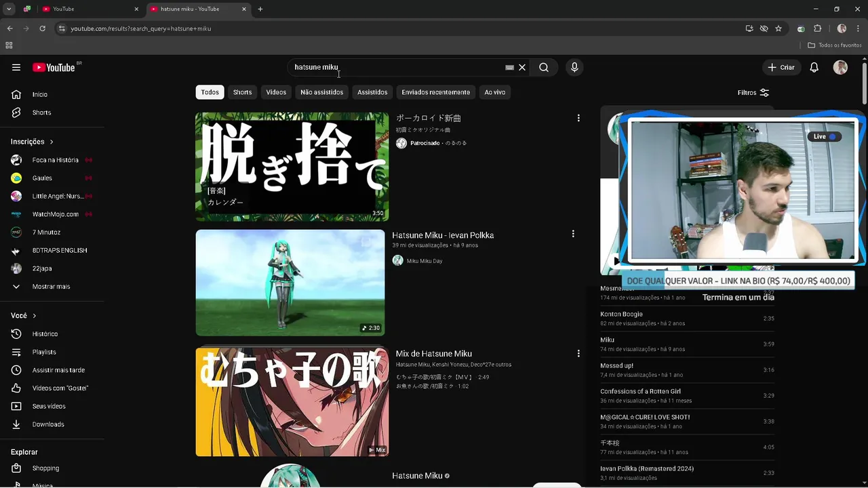The width and height of the screenshot is (868, 488).
Task: Play Ievan Polkka (Remastered 2024) song
Action: tap(687, 473)
